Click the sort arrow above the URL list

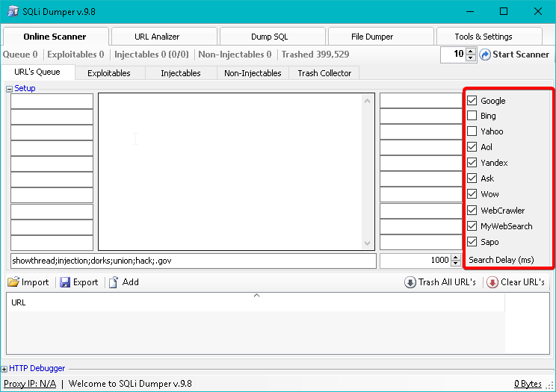[257, 295]
